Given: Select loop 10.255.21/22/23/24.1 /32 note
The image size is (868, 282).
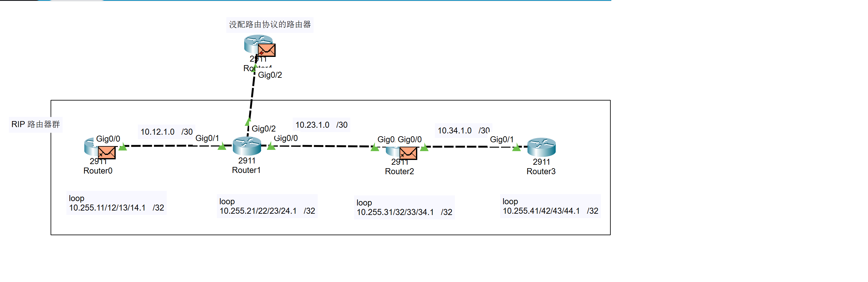Looking at the screenshot, I should (x=267, y=206).
